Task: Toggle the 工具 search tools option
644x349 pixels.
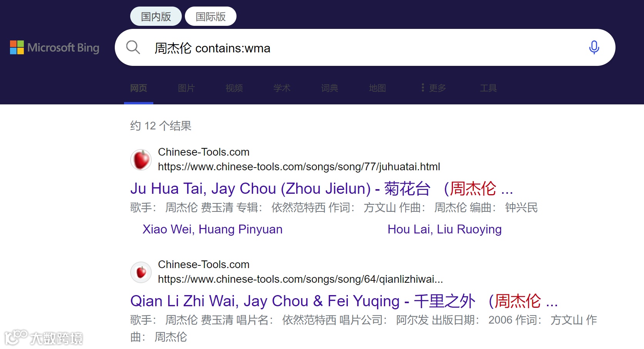Action: [488, 88]
